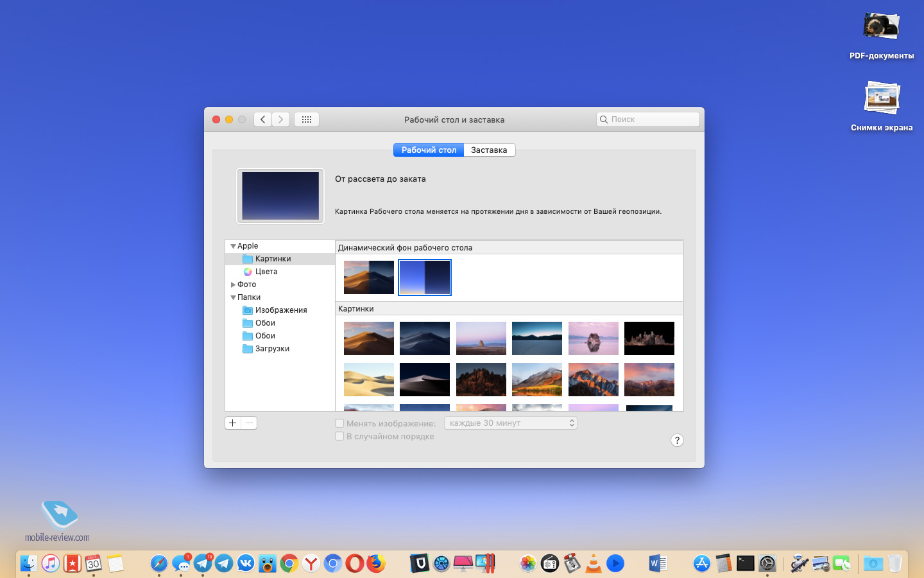
Task: Open the 'Снимки экрана' desktop stack
Action: [882, 106]
